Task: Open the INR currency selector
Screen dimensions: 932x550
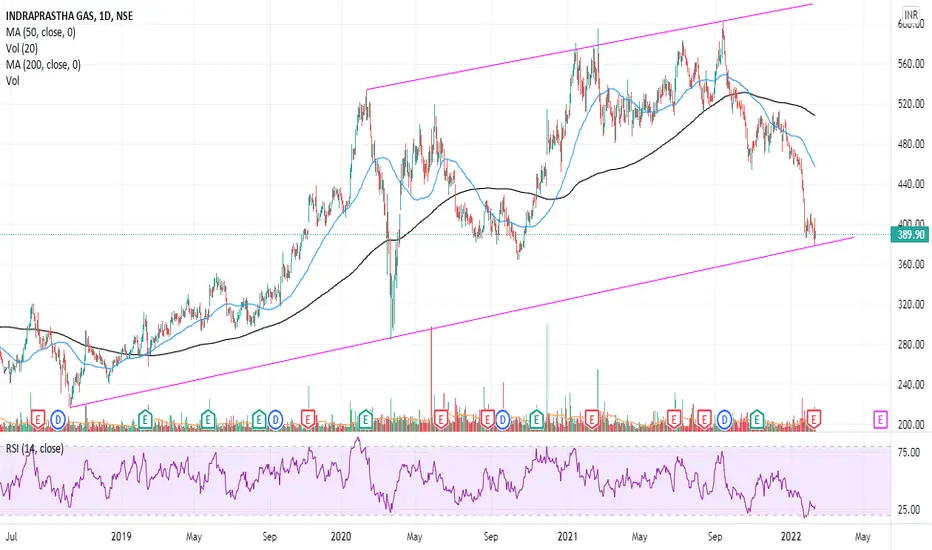Action: (911, 15)
